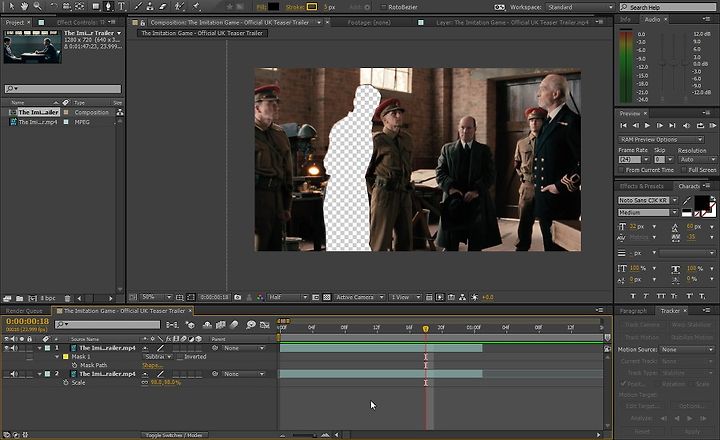Select the Rectangle shape tool
The height and width of the screenshot is (440, 720).
(96, 6)
